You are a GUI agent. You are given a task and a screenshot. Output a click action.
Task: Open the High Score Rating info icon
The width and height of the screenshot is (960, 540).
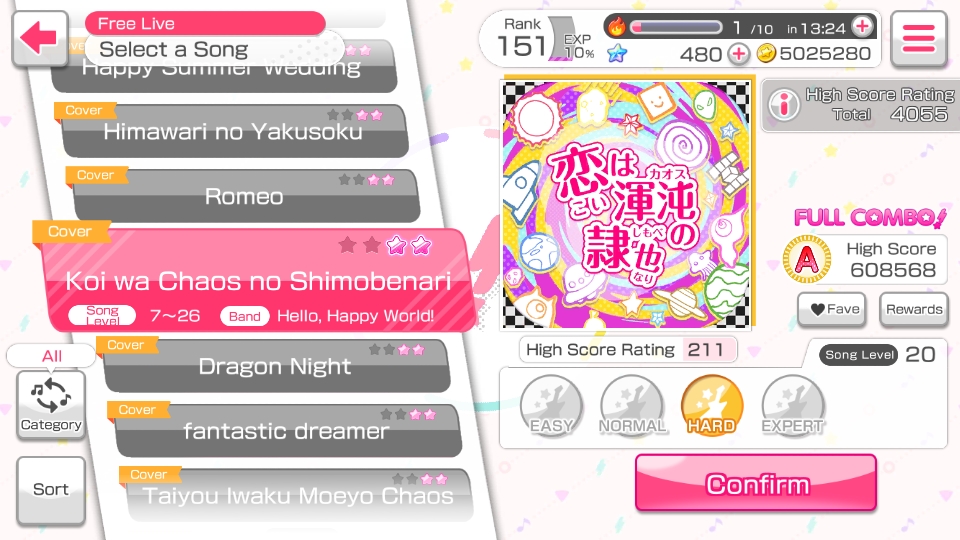[x=784, y=103]
